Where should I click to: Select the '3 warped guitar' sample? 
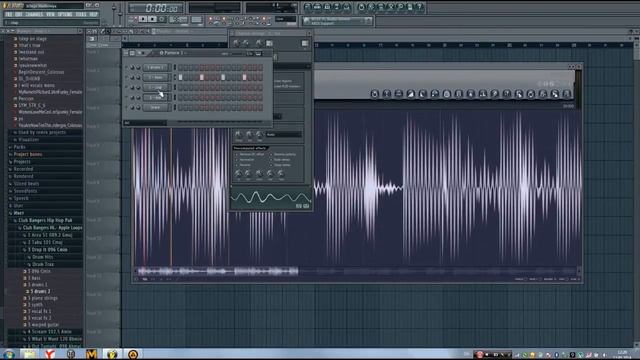point(43,325)
